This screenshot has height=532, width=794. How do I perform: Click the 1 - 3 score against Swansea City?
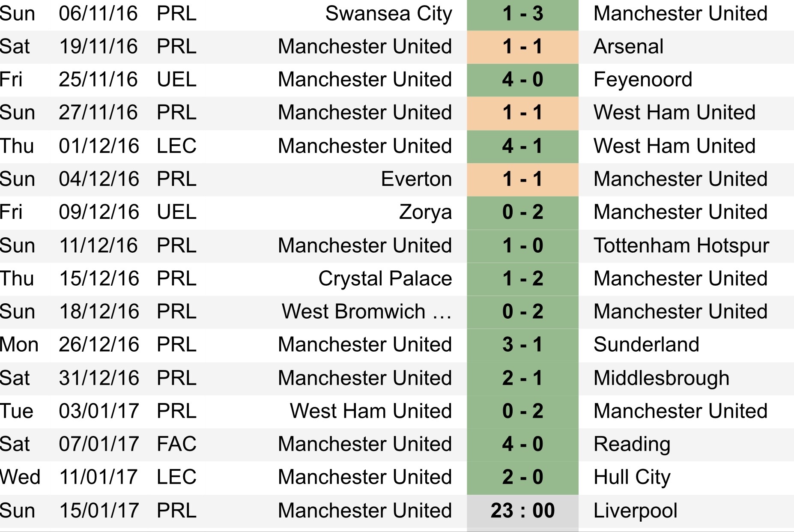click(522, 14)
